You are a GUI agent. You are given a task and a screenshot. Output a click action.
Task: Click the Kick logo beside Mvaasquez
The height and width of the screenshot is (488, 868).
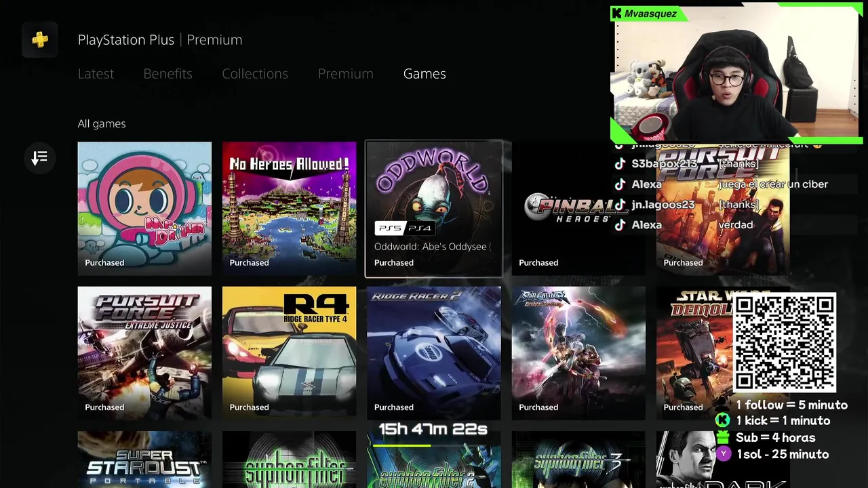(616, 14)
